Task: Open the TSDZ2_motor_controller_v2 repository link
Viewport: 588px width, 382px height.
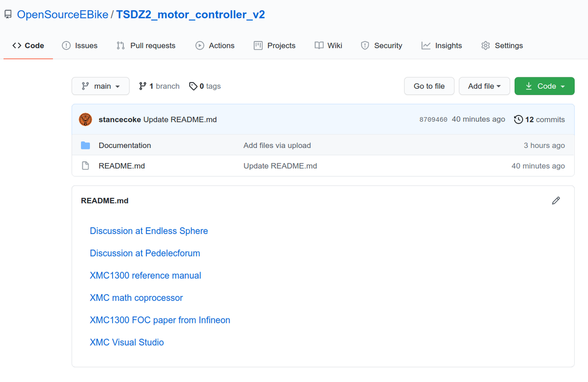Action: [190, 15]
